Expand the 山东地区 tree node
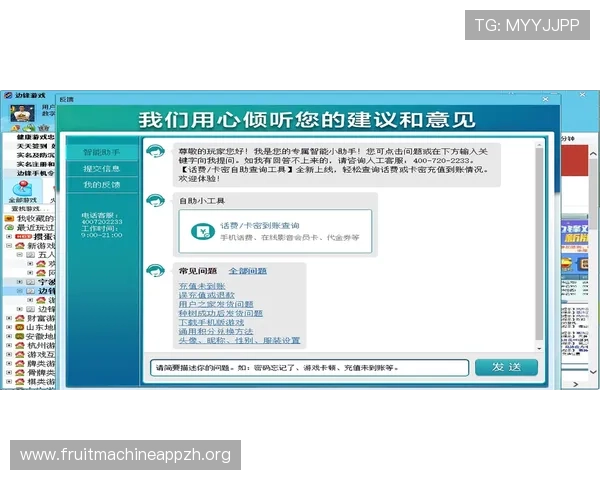The height and width of the screenshot is (480, 600). pyautogui.click(x=9, y=327)
